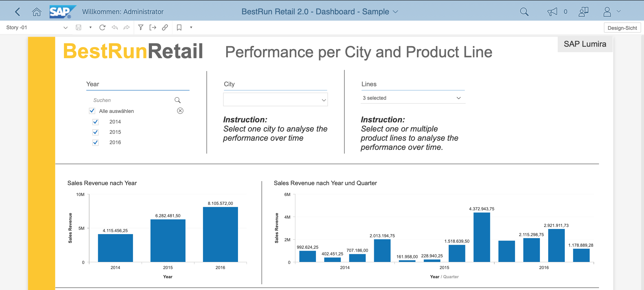Open notifications megaphone icon

[552, 12]
